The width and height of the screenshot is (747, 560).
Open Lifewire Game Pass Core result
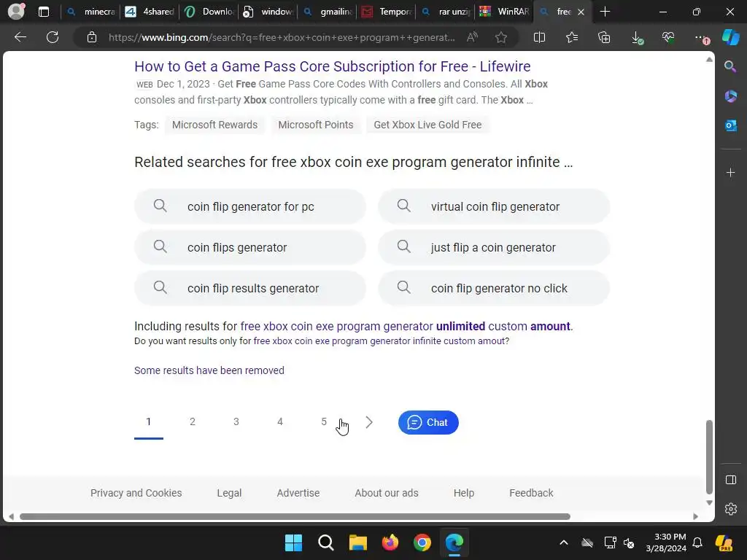coord(332,66)
